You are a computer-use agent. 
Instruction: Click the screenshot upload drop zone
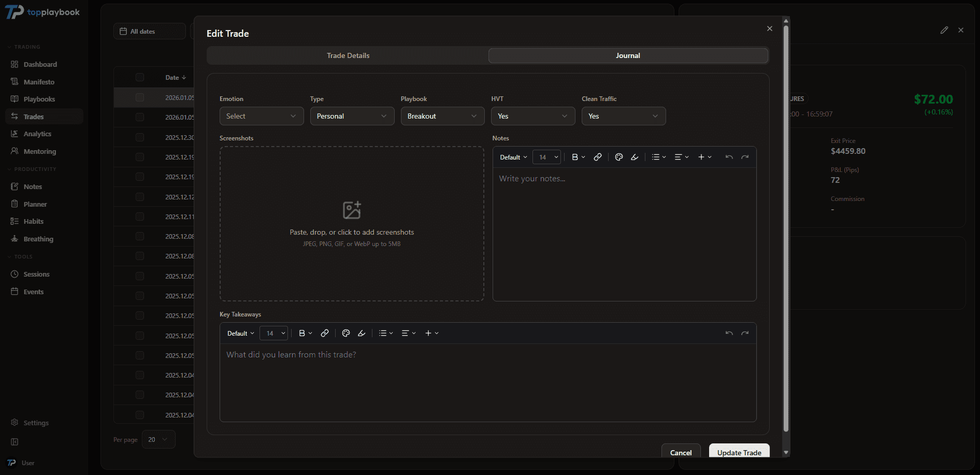(x=352, y=223)
